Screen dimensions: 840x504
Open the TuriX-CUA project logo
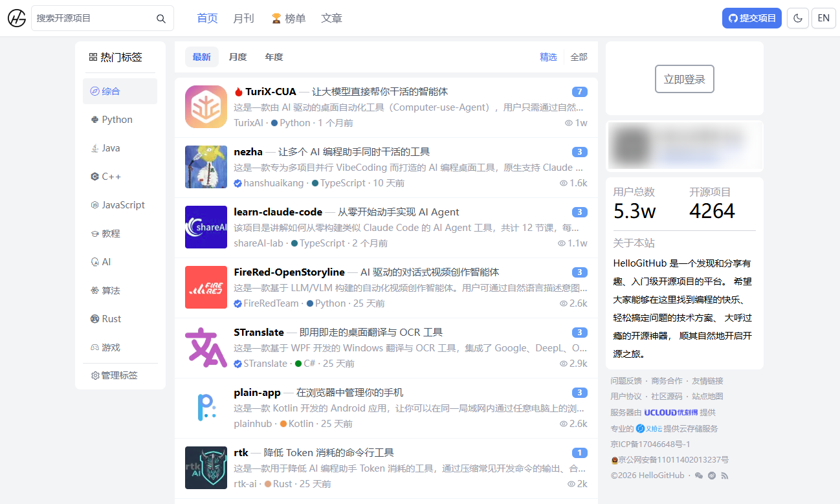[206, 107]
